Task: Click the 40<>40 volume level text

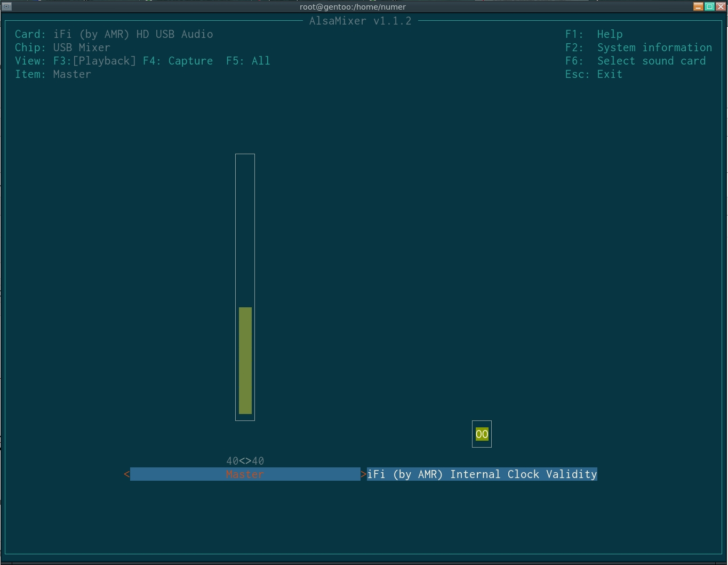Action: tap(245, 461)
